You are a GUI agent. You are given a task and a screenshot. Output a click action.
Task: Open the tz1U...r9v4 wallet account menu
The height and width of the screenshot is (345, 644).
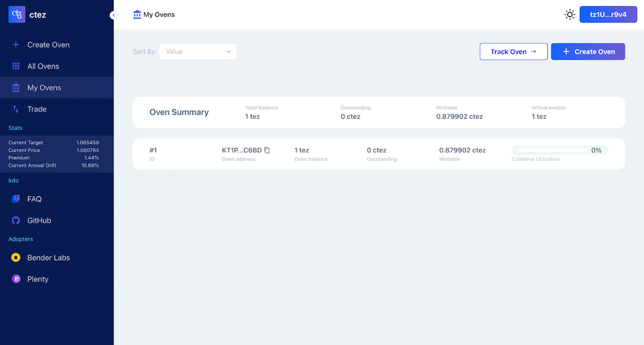coord(608,14)
